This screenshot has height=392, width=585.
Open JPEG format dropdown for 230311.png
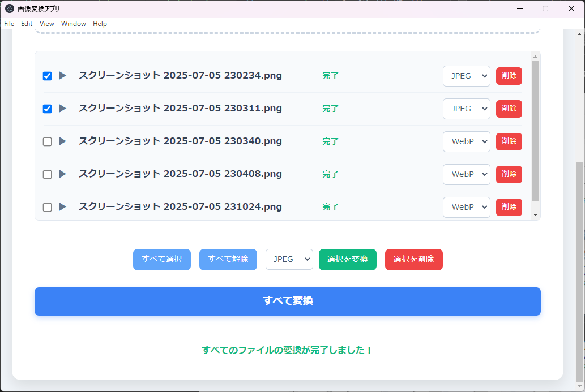(467, 109)
